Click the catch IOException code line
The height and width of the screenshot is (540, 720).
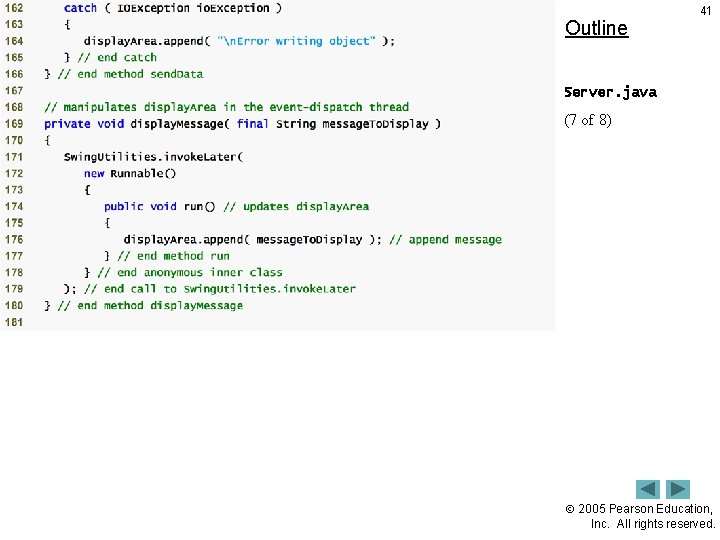pyautogui.click(x=173, y=8)
